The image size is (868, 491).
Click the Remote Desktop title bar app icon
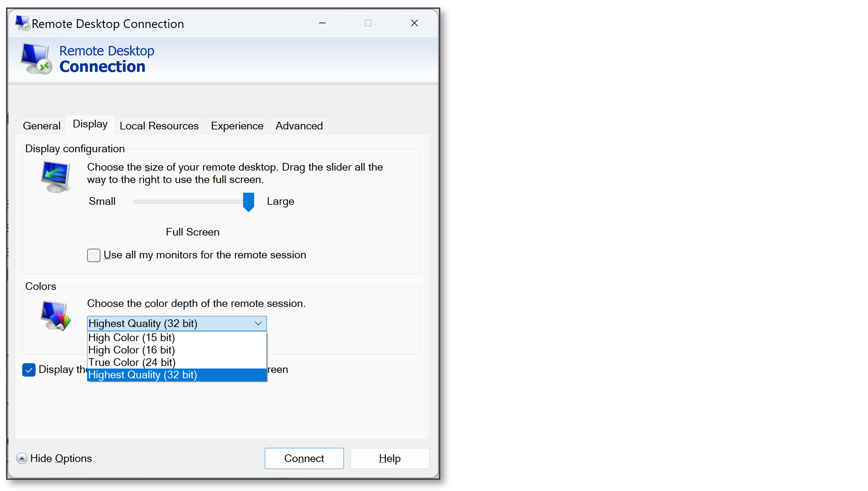pos(22,23)
